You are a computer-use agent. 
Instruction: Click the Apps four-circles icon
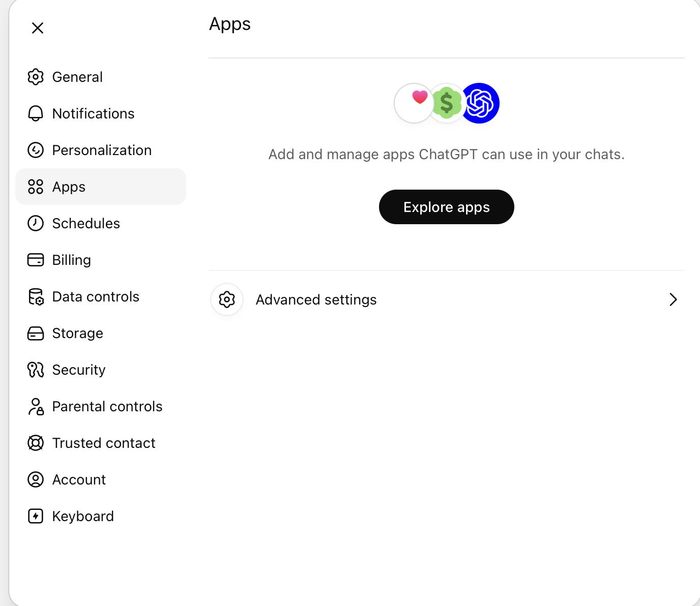pyautogui.click(x=36, y=187)
